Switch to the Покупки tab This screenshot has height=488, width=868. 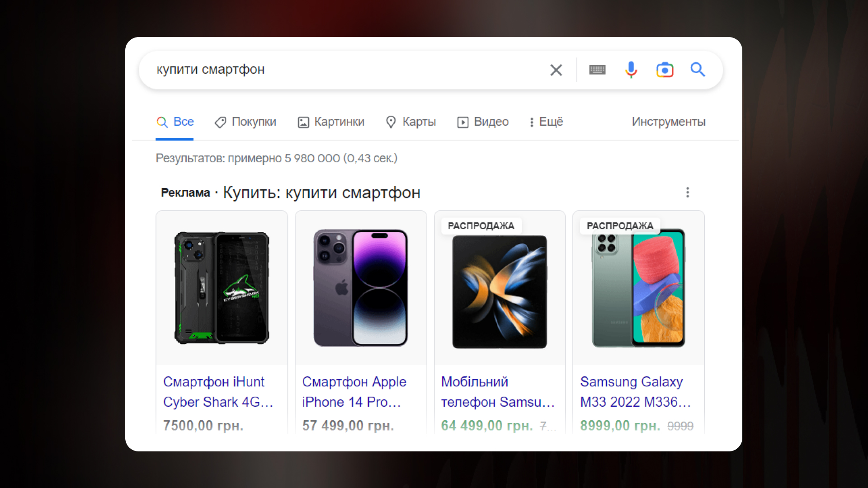click(245, 122)
